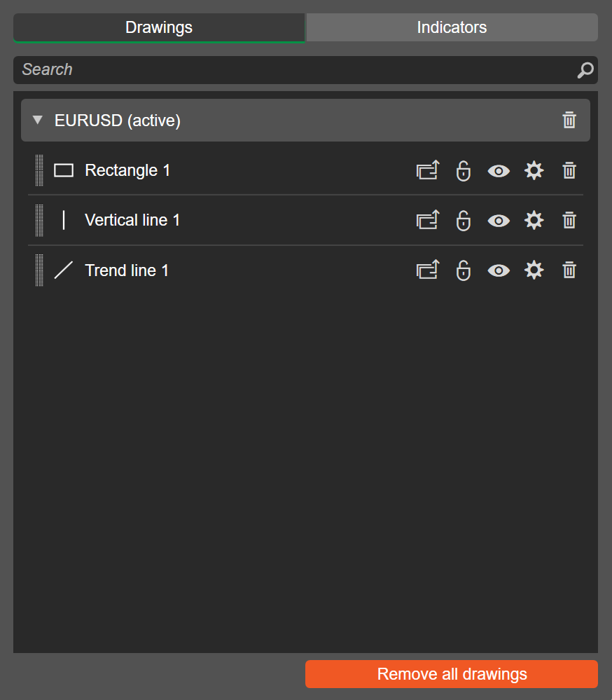Delete Rectangle 1 with its trash icon

569,170
